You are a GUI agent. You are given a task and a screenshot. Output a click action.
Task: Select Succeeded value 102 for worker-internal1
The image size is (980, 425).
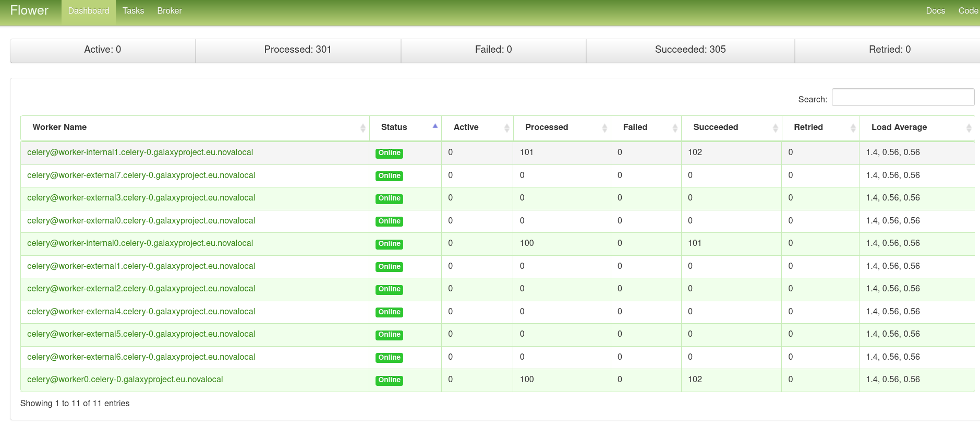(x=695, y=152)
